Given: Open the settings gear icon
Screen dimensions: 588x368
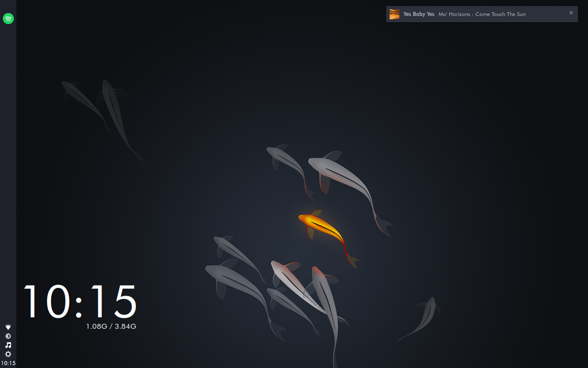Looking at the screenshot, I should pos(8,354).
